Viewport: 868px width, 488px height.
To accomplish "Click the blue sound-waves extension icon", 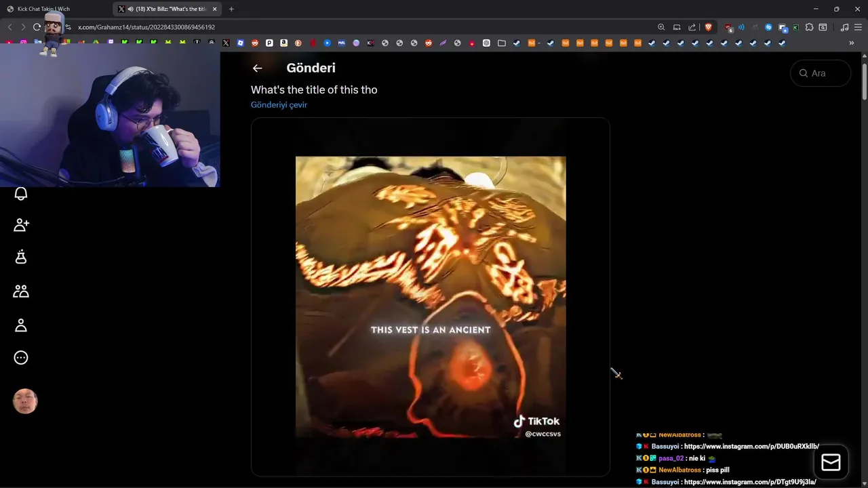I will [x=741, y=27].
